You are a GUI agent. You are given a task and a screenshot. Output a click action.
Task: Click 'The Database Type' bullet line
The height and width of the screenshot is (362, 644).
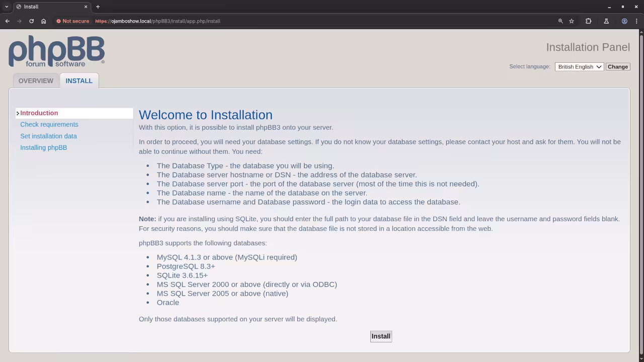pyautogui.click(x=245, y=166)
